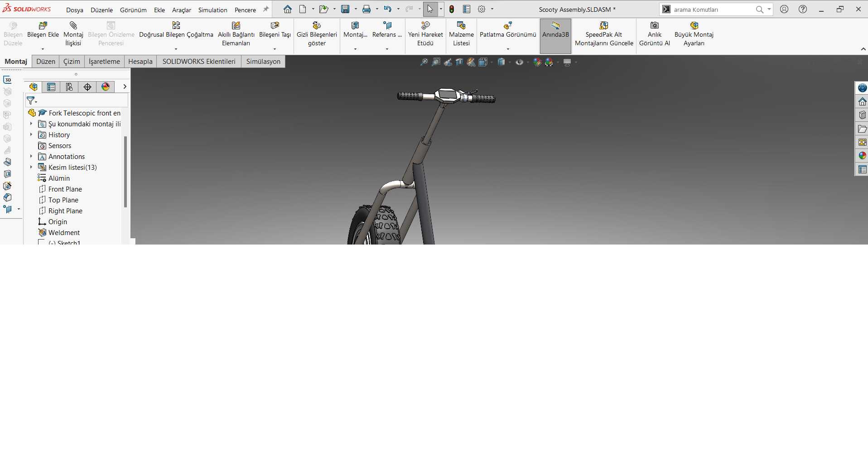The image size is (868, 461).
Task: Open the Appearances color-ball task pane icon
Action: [x=862, y=156]
